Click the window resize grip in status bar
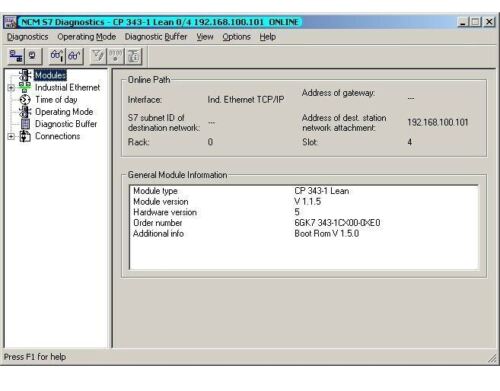Viewport: 500px width, 391px height. (492, 359)
